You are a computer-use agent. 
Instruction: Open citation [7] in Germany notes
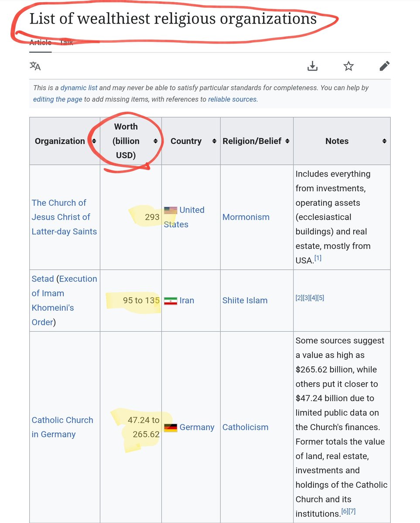click(x=352, y=511)
